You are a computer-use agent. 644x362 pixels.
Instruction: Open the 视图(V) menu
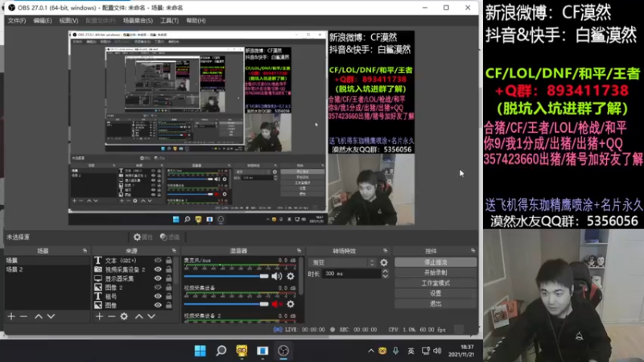click(68, 21)
